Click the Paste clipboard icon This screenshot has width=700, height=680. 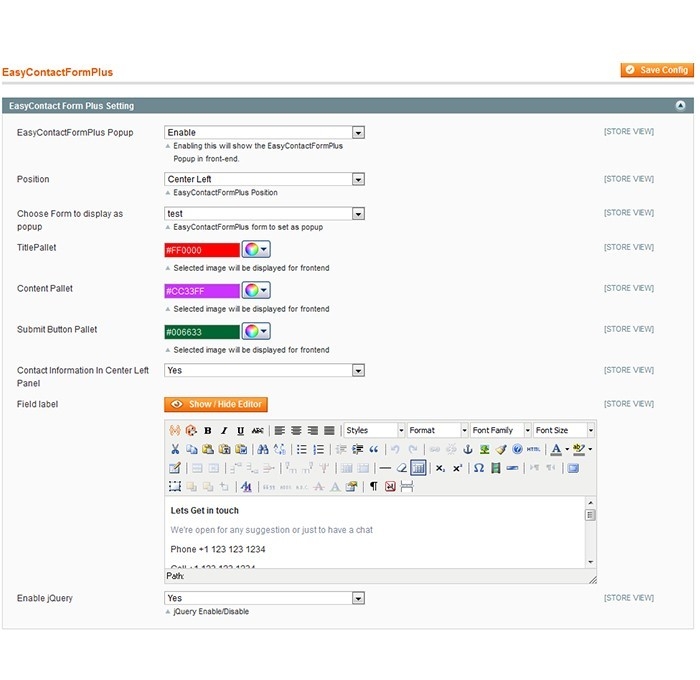click(208, 449)
